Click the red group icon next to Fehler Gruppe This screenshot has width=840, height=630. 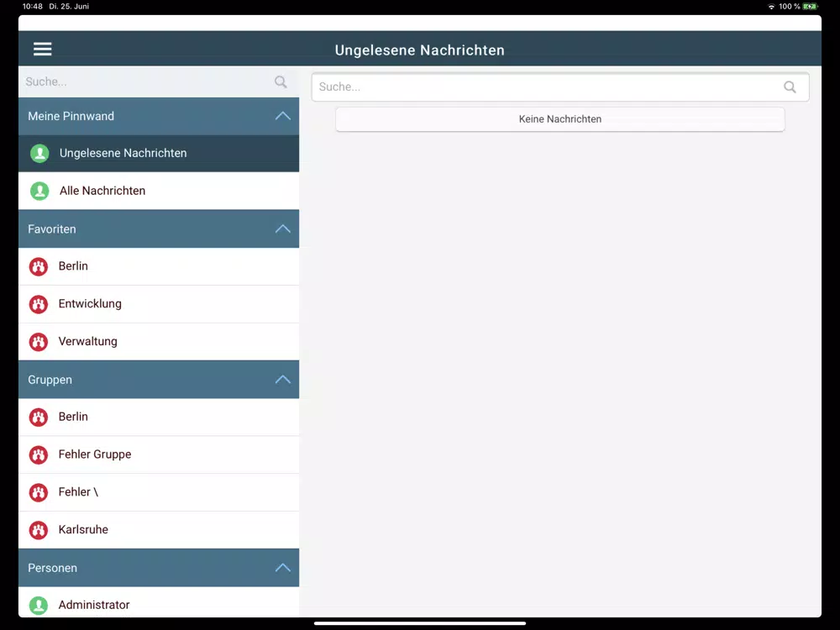(x=39, y=454)
